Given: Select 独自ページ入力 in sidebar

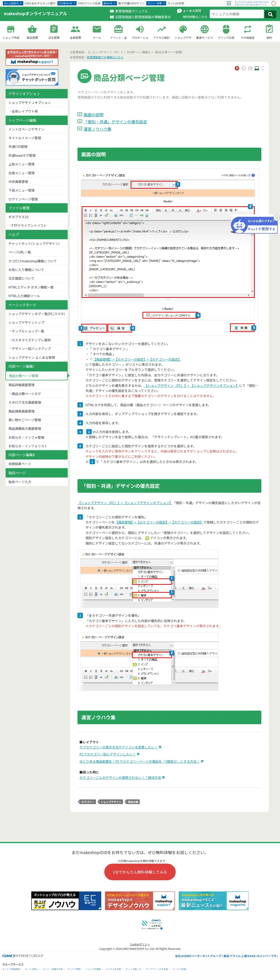Looking at the screenshot, I should click(36, 482).
